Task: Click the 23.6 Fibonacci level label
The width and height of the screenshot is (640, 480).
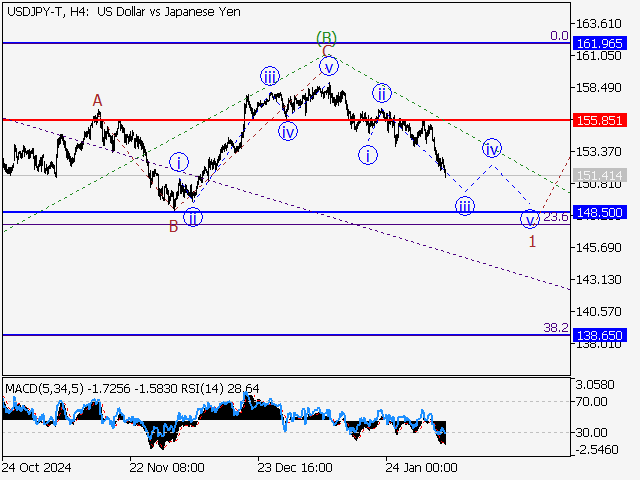Action: [x=556, y=216]
